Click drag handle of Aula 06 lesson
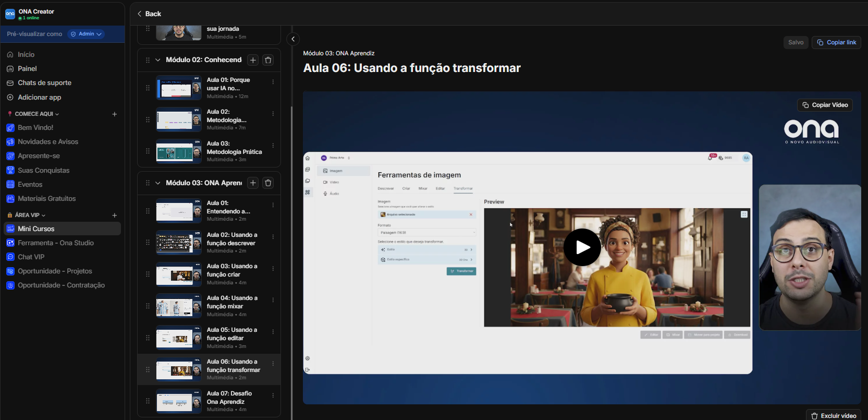This screenshot has height=420, width=868. click(x=148, y=369)
